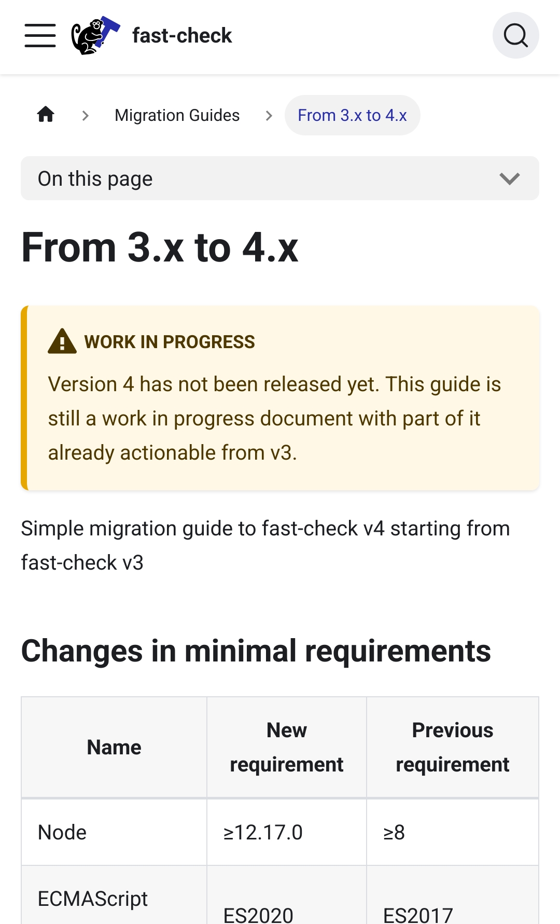Click the chevron after the home icon

tap(86, 115)
